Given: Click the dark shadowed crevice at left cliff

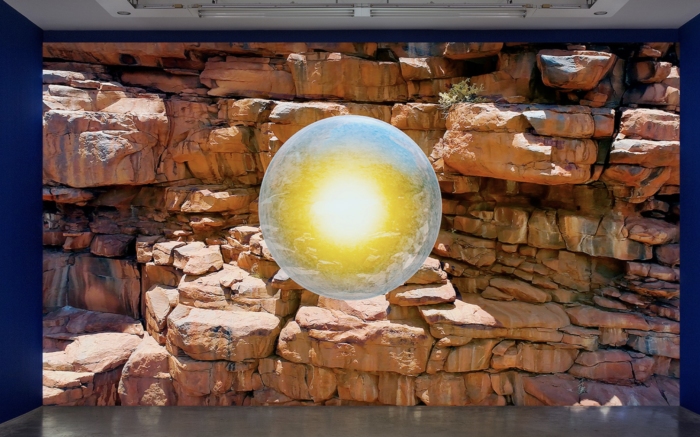Looking at the screenshot, I should coord(90,280).
